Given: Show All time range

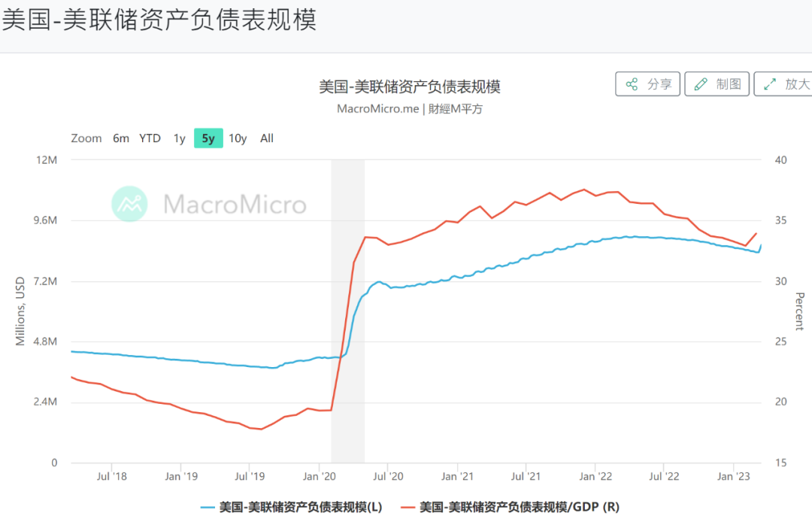Looking at the screenshot, I should coord(267,138).
